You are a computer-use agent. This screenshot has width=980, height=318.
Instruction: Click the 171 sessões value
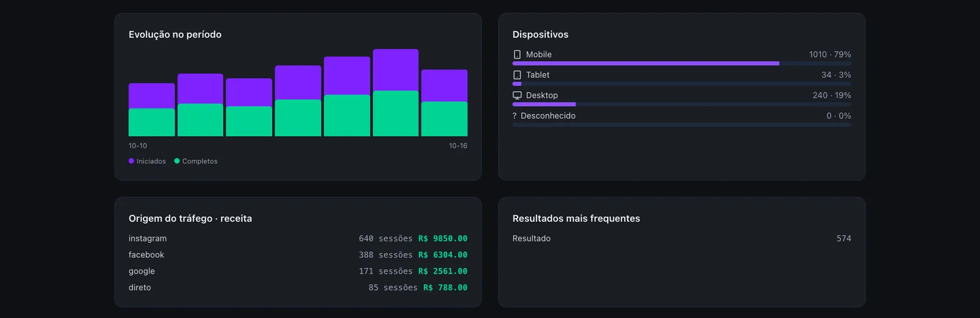pos(386,271)
